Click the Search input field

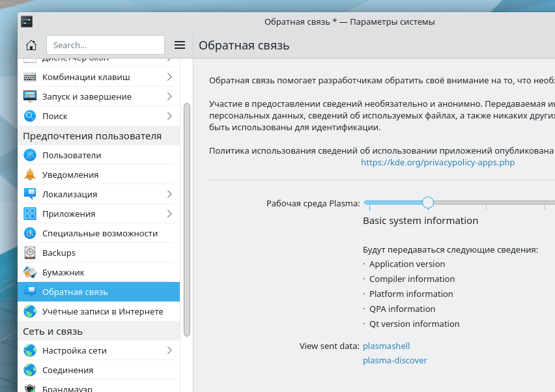106,45
